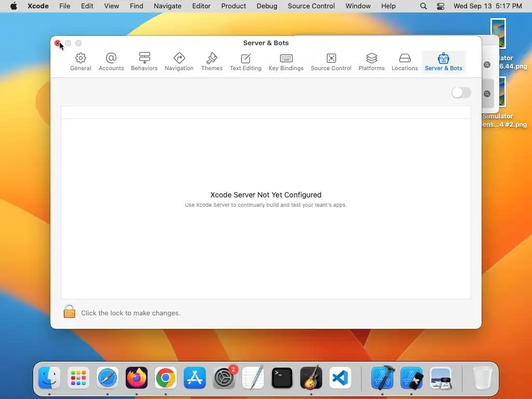532x399 pixels.
Task: Open the Trash in the Dock
Action: point(483,378)
